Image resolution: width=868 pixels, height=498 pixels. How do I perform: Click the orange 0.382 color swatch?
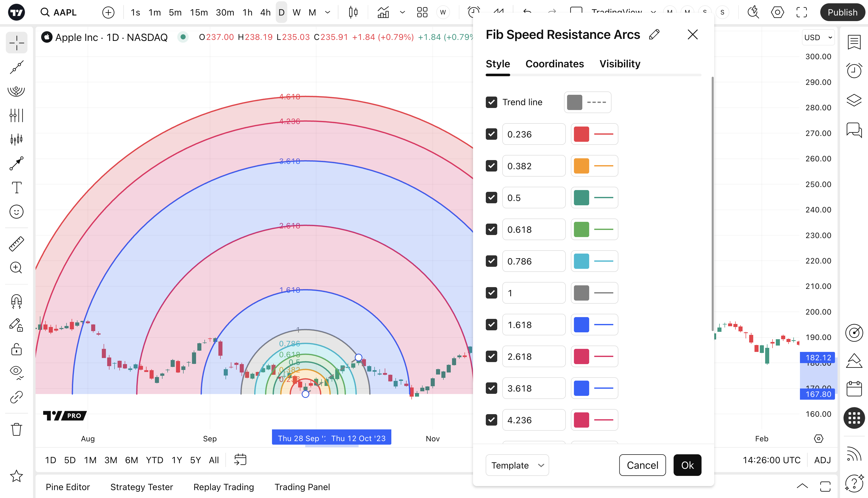[581, 166]
